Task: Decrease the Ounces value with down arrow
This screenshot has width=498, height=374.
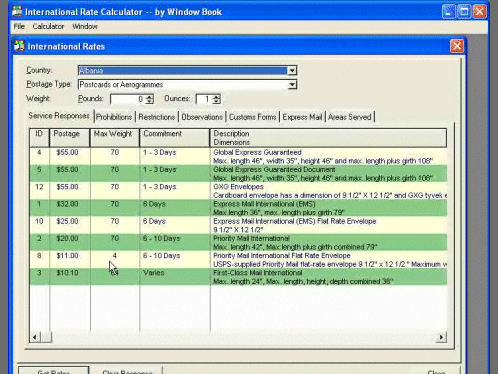Action: click(x=216, y=101)
